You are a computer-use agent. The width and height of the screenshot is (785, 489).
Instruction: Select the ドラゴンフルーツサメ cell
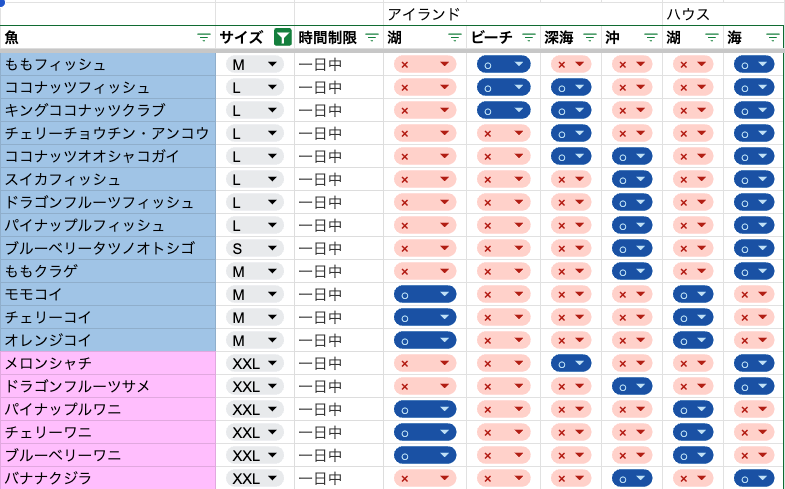[108, 386]
